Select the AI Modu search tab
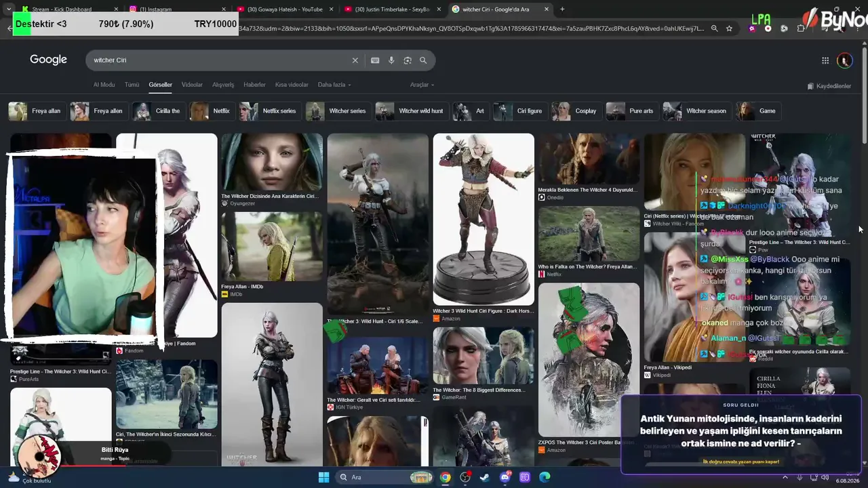The width and height of the screenshot is (868, 488). tap(104, 85)
